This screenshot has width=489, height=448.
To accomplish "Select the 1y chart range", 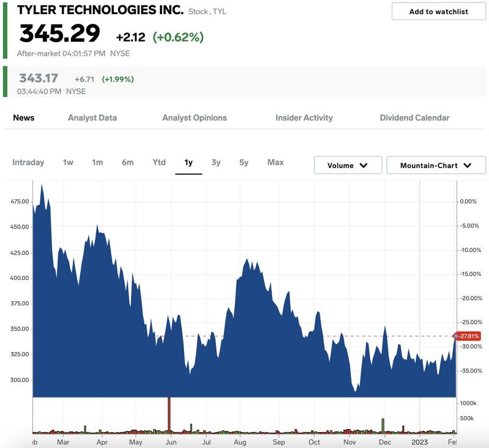I will coord(188,163).
